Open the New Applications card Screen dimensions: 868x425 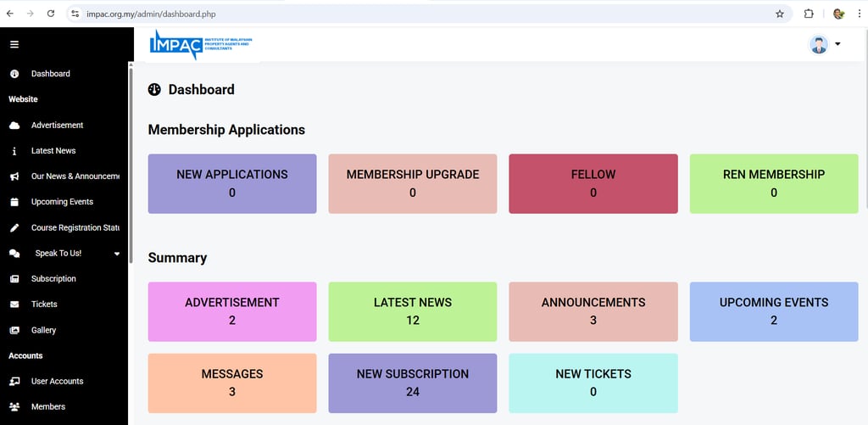(x=232, y=183)
